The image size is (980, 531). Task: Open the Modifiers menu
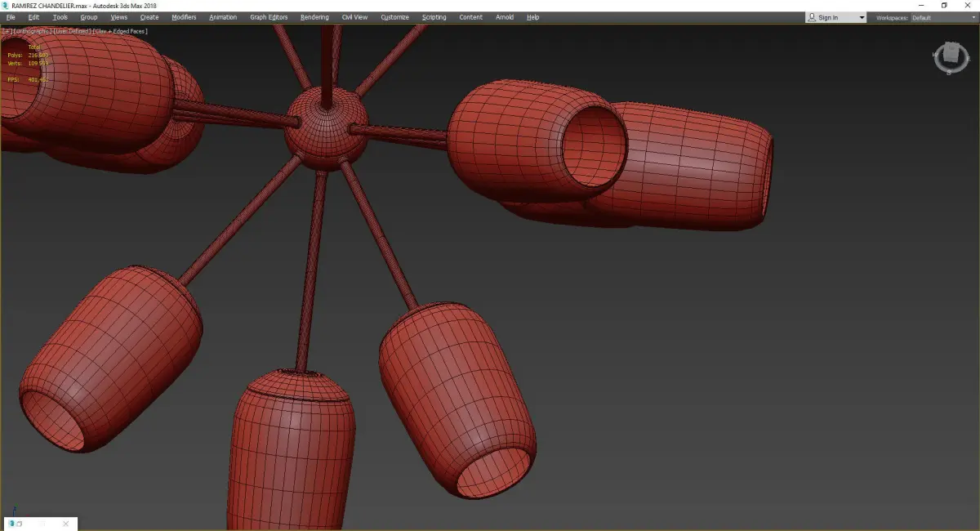coord(184,17)
